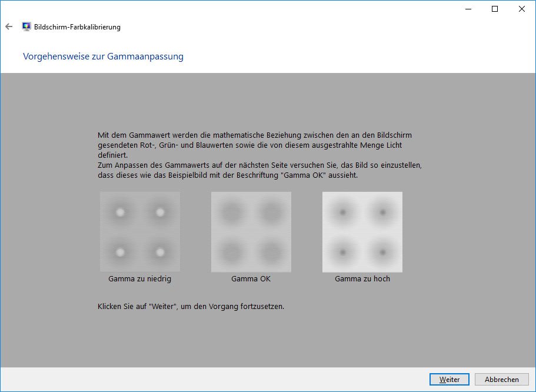
Task: Click the "Gamma zu hoch" caption text
Action: (x=362, y=279)
